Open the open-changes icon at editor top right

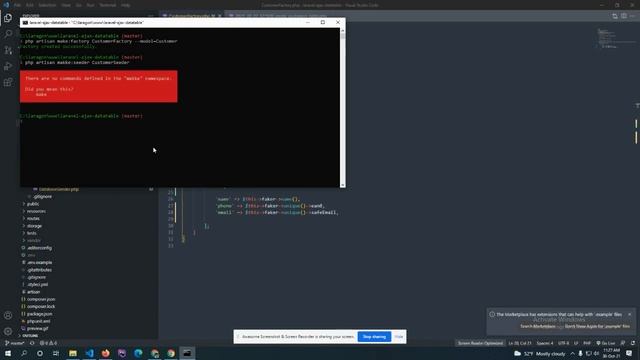click(615, 16)
